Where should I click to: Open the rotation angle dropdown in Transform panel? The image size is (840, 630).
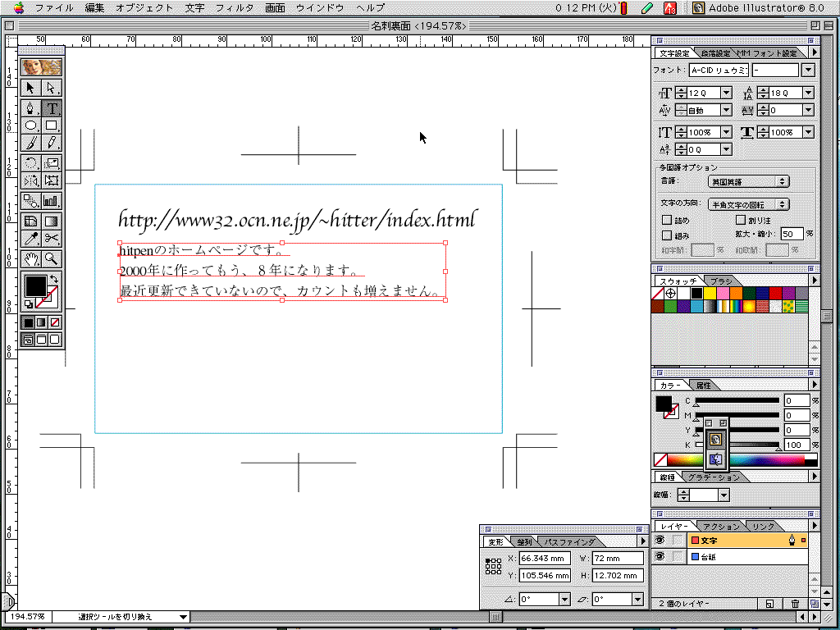564,600
